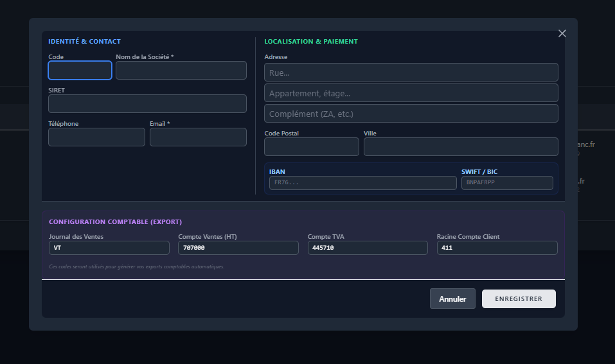Viewport: 615px width, 364px height.
Task: Focus the Rue address field
Action: pyautogui.click(x=411, y=73)
